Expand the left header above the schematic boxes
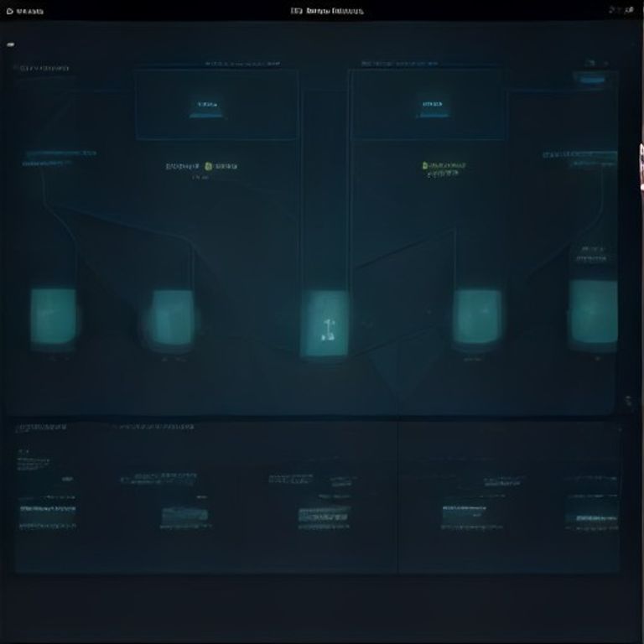 point(242,64)
